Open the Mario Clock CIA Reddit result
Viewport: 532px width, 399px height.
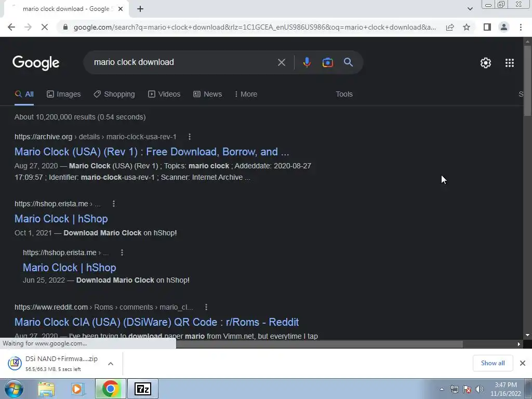(157, 322)
